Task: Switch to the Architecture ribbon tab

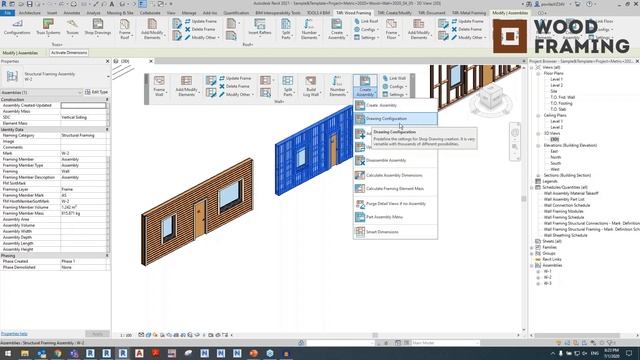Action: coord(30,13)
